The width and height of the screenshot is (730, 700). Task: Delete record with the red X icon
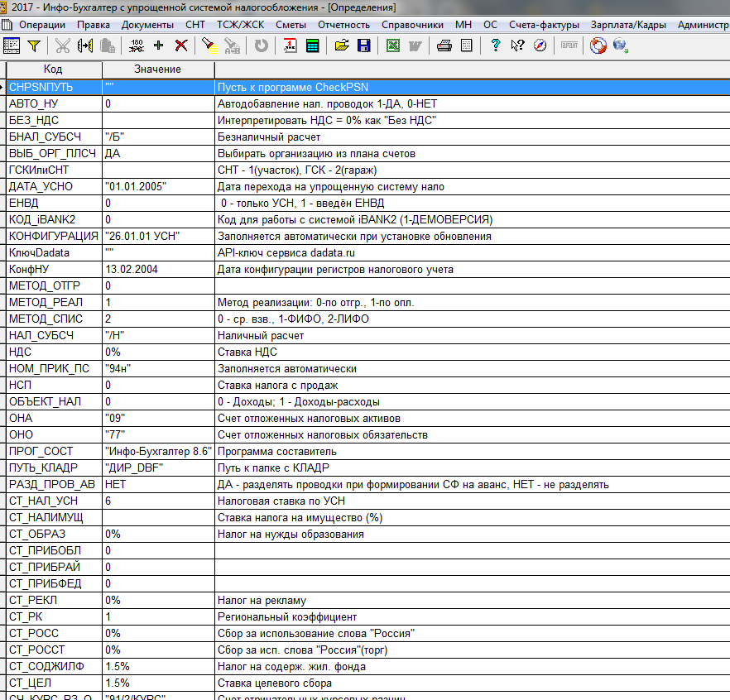point(181,46)
